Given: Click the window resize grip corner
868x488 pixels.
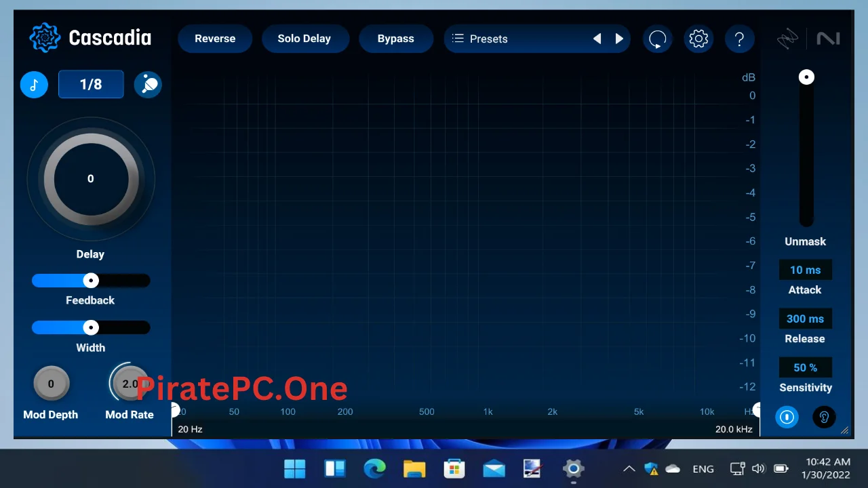Looking at the screenshot, I should [844, 430].
